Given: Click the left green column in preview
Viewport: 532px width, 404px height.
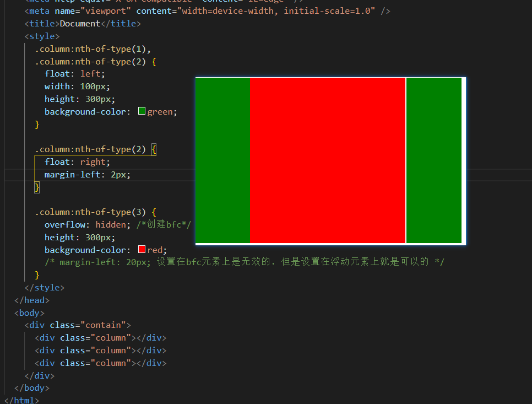Looking at the screenshot, I should pos(223,160).
